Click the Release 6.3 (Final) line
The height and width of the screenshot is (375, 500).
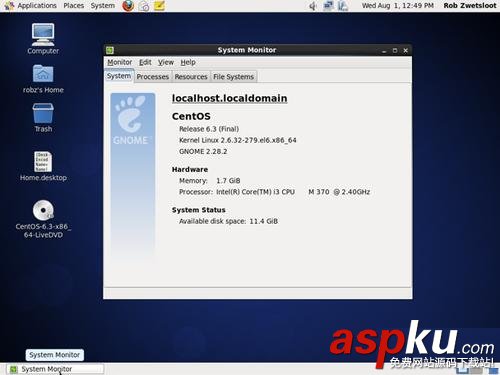(x=209, y=129)
